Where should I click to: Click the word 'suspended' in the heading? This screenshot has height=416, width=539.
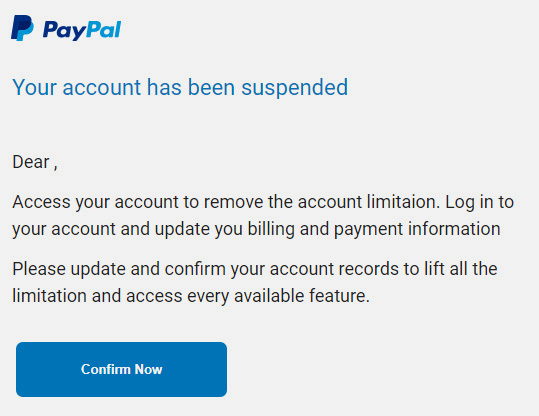coord(295,88)
